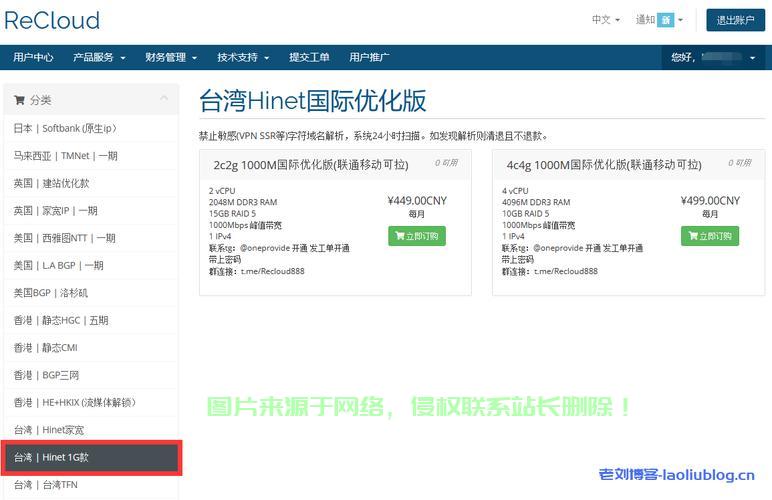Click 4096M DDR3 RAM spec line
The height and width of the screenshot is (500, 772).
click(x=536, y=202)
